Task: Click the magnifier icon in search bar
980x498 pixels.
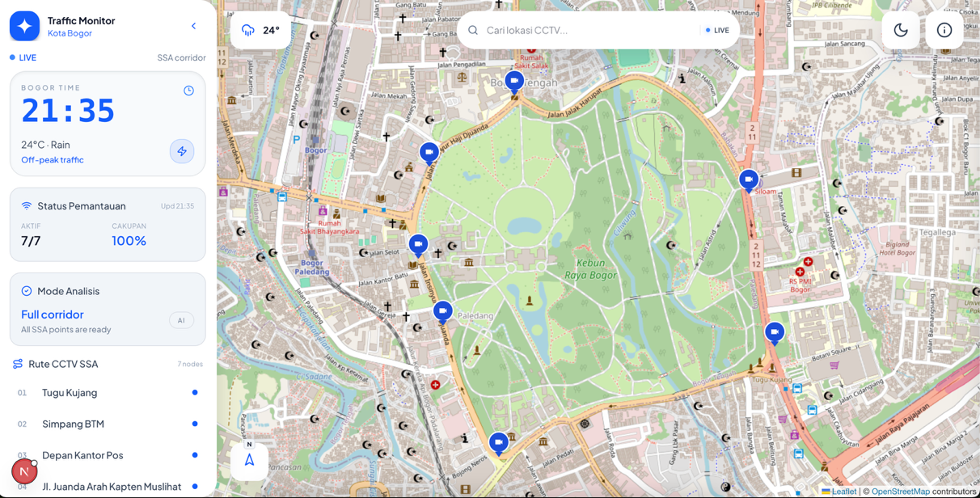Action: (473, 30)
